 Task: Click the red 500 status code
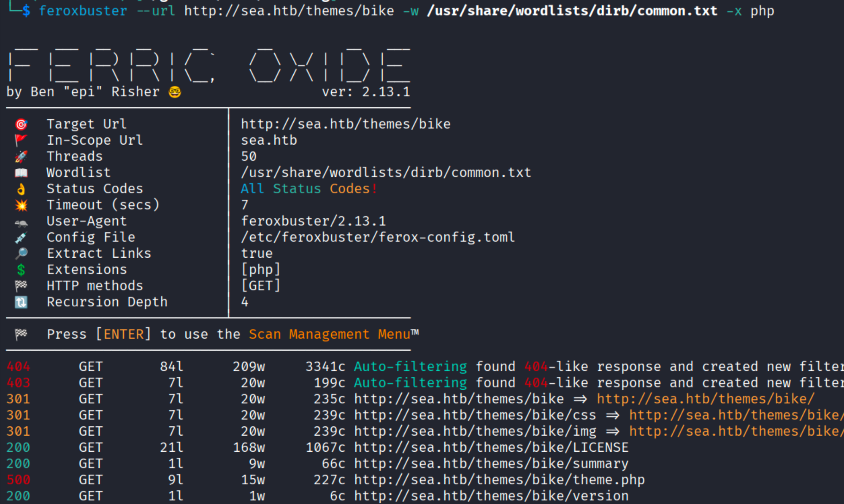19,480
